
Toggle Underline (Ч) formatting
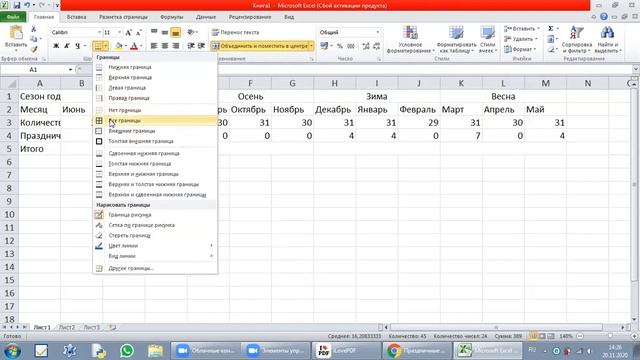coord(77,46)
